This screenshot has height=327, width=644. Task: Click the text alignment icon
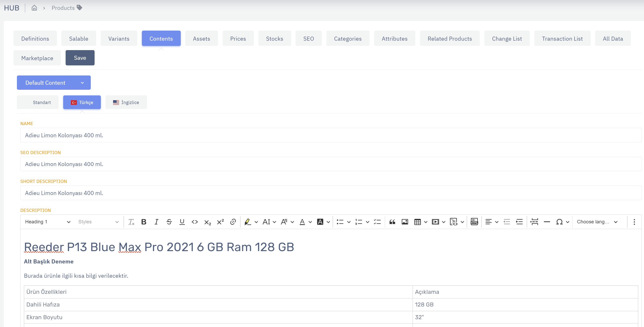click(x=488, y=222)
